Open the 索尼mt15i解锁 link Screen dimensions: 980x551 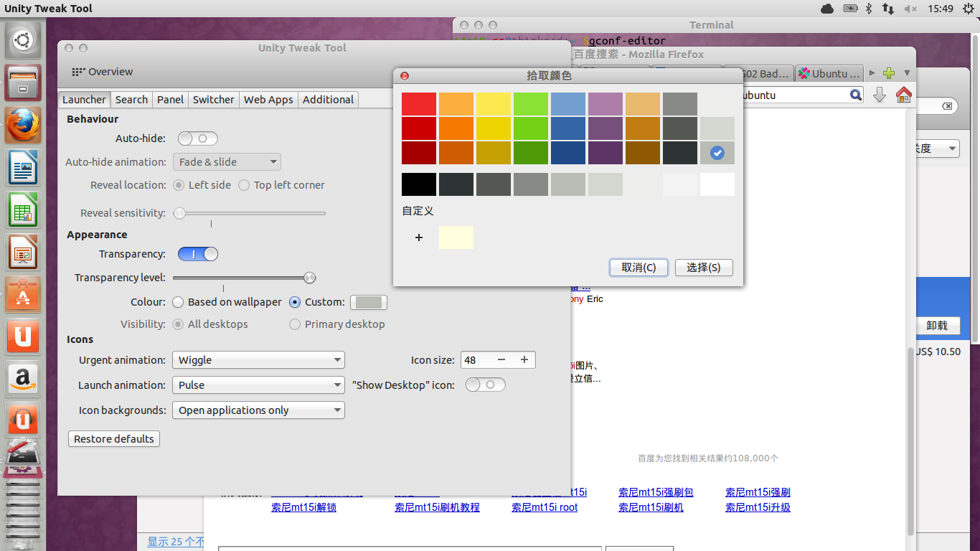pos(303,508)
